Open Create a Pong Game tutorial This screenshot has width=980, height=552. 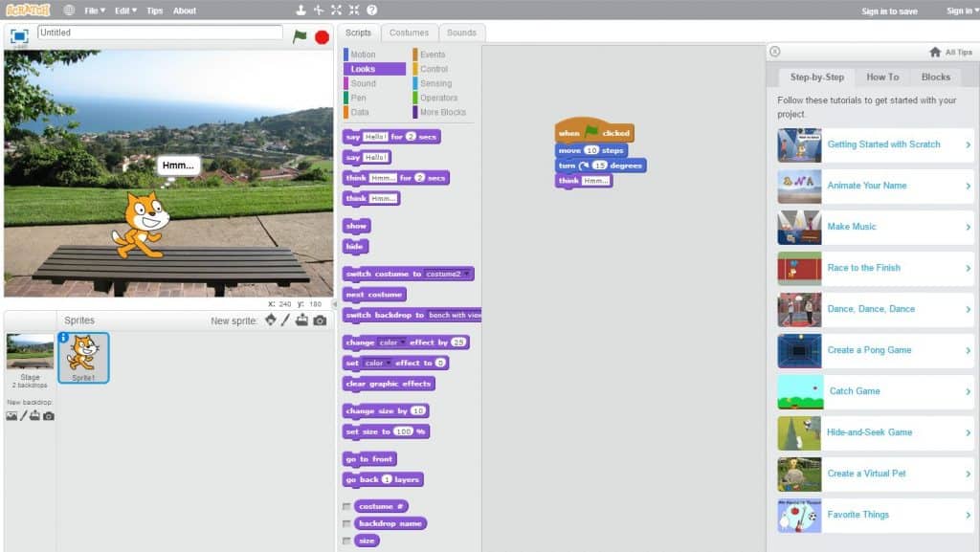(876, 350)
